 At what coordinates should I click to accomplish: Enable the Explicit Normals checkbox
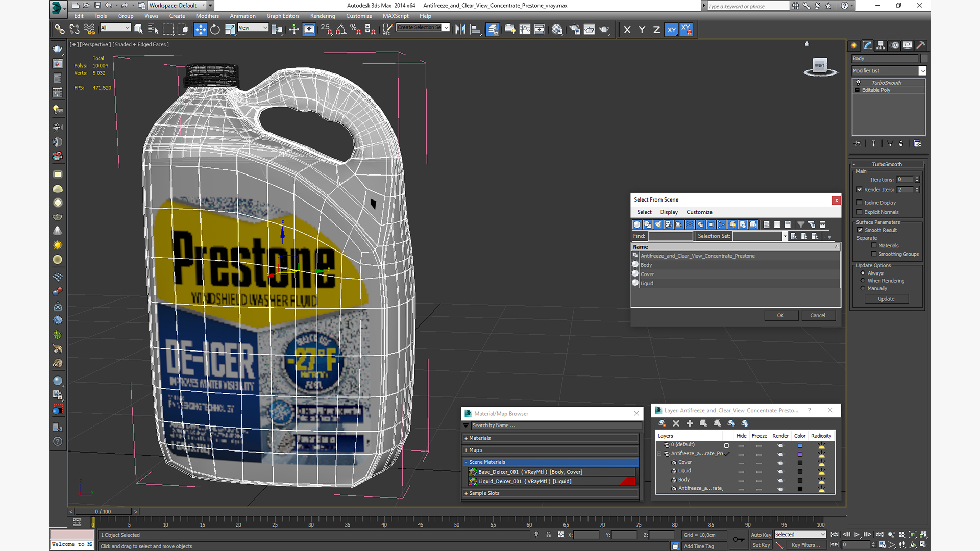860,212
